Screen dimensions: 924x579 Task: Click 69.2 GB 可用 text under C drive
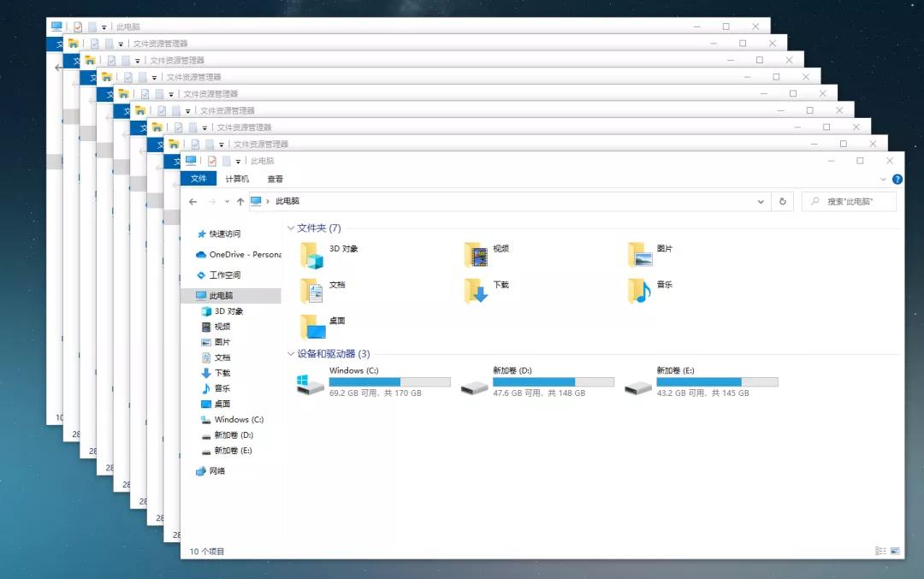click(353, 393)
